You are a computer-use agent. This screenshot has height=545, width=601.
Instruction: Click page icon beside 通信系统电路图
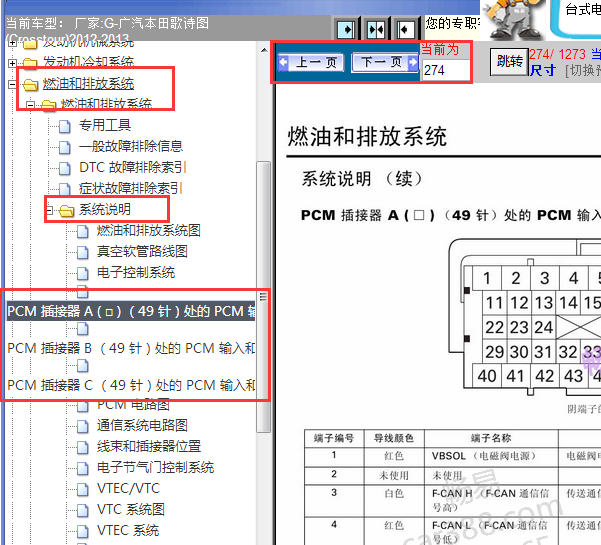point(83,426)
